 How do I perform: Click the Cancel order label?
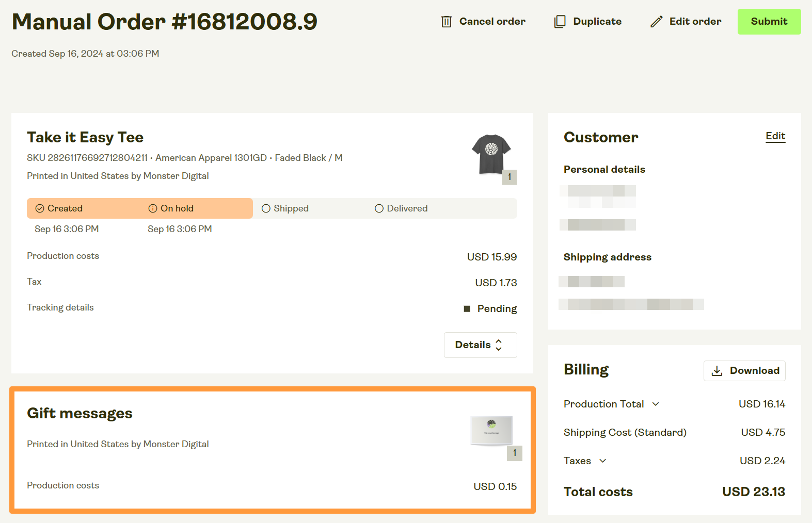pyautogui.click(x=492, y=22)
